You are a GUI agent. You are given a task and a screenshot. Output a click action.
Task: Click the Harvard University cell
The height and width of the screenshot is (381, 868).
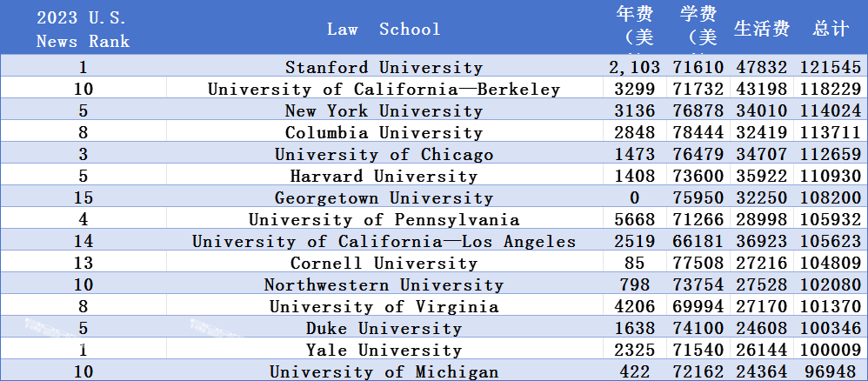384,176
